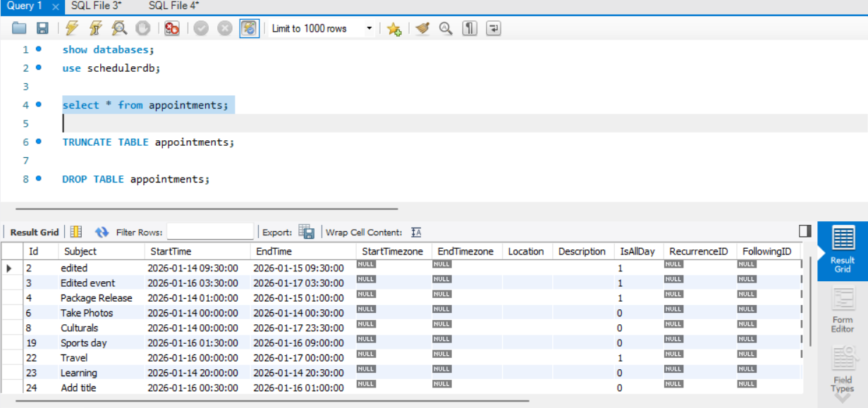Save the SQL script to a new snippet
This screenshot has height=408, width=868.
point(395,28)
